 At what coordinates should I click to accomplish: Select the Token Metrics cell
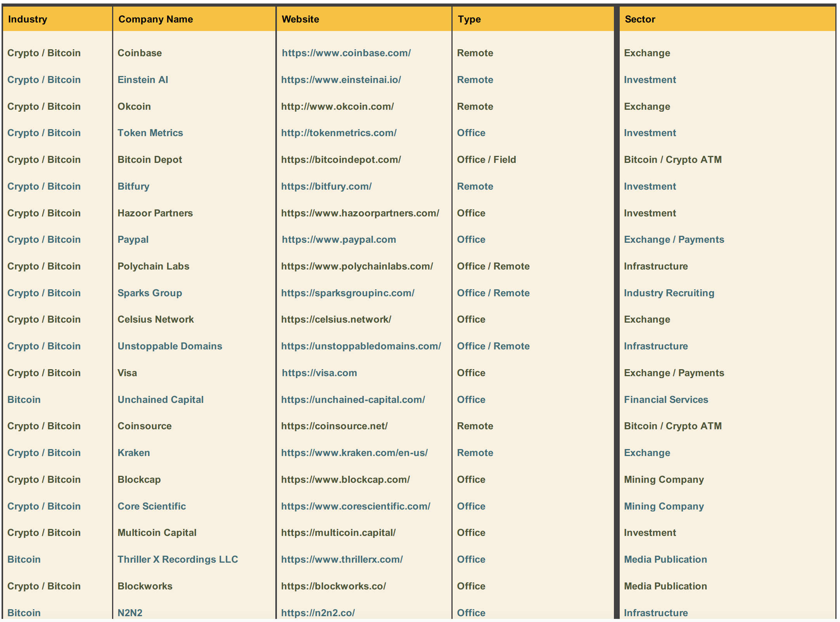pos(150,133)
